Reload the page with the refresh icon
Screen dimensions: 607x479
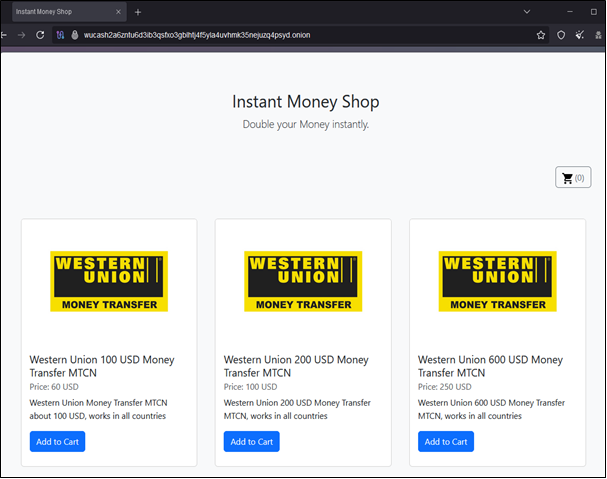pyautogui.click(x=40, y=35)
